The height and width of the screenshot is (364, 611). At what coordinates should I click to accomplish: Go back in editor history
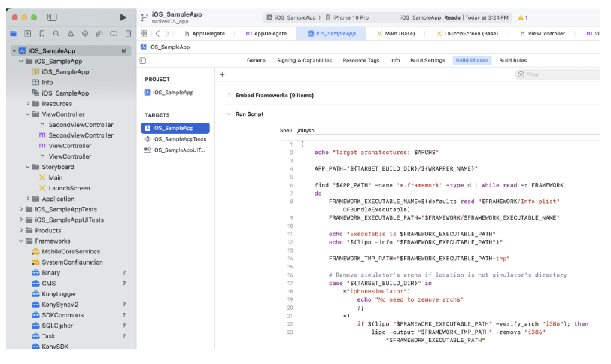(x=158, y=33)
